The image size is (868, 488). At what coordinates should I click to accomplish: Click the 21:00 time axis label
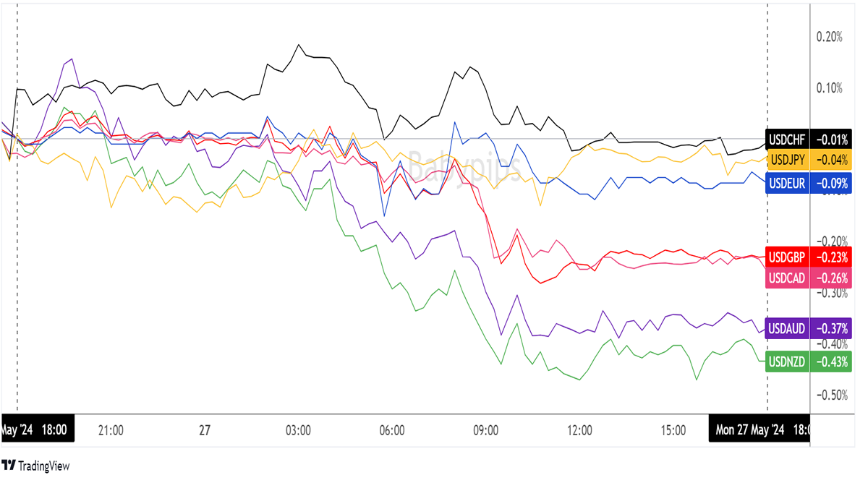(x=110, y=430)
